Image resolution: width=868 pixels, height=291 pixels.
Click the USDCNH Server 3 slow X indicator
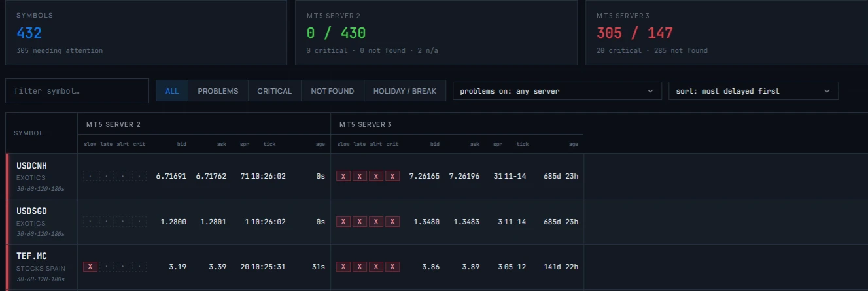(343, 176)
